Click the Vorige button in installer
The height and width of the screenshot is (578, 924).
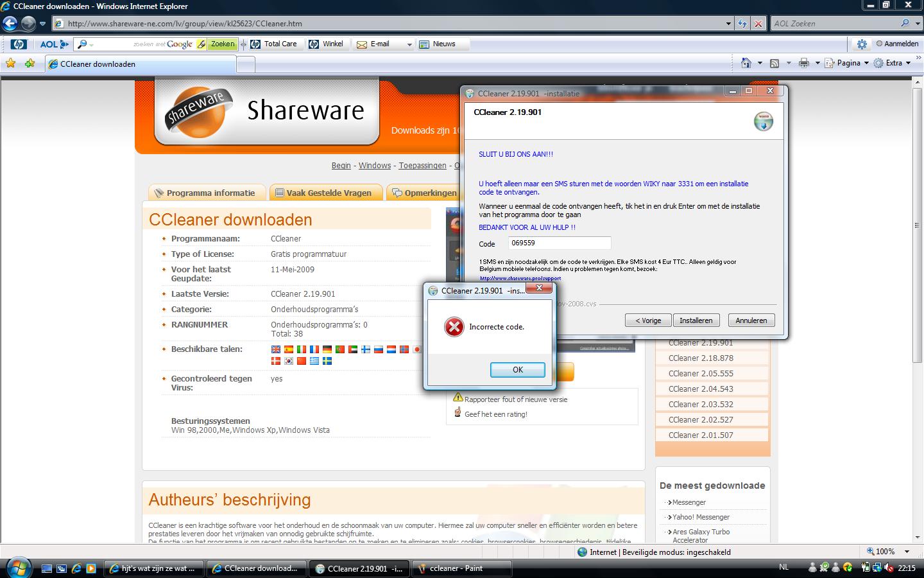tap(648, 320)
